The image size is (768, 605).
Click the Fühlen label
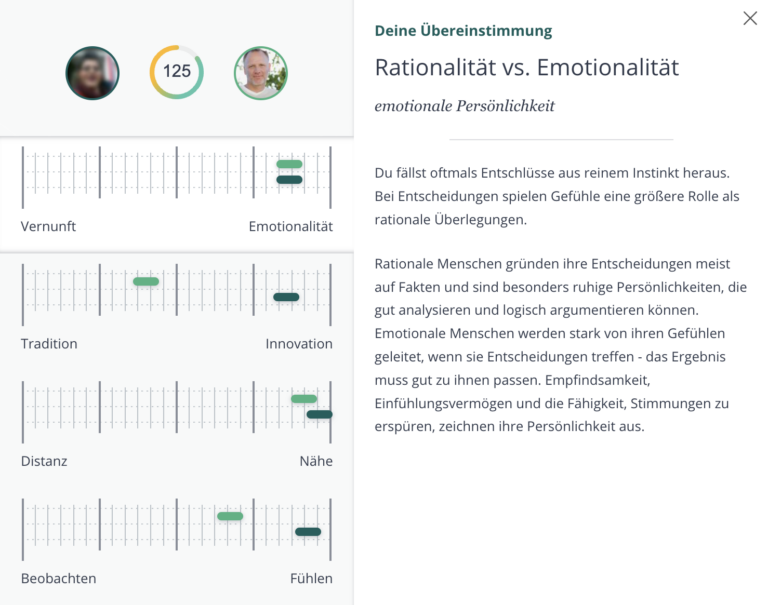pyautogui.click(x=311, y=579)
